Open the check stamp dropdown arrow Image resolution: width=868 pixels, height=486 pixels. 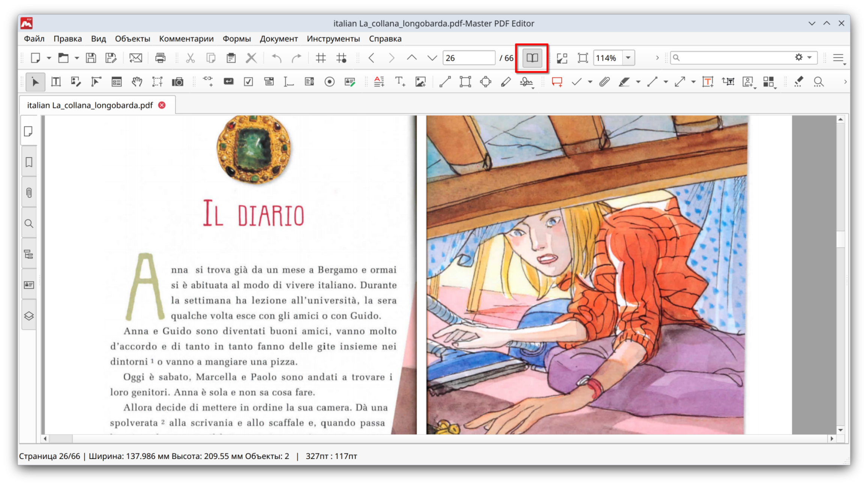[590, 82]
